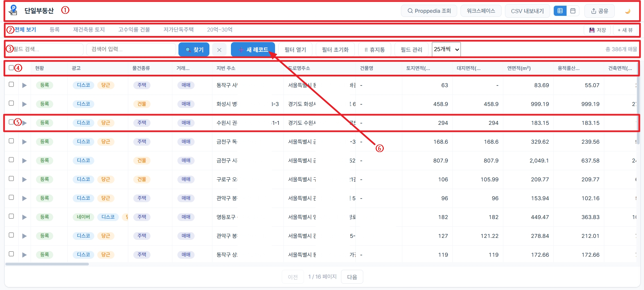Open Proppedia 조회 search
This screenshot has width=644, height=290.
(x=429, y=11)
